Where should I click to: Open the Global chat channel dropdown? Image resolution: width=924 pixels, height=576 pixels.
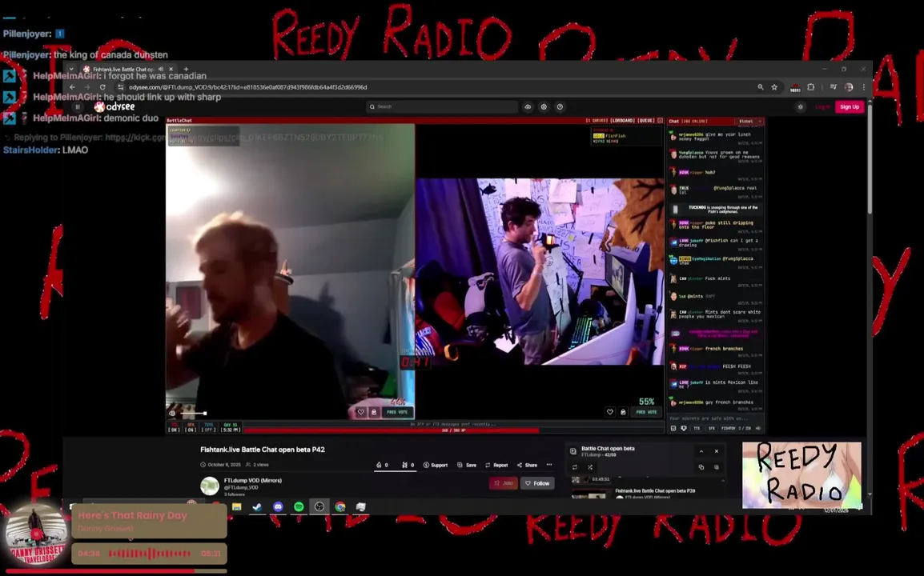point(749,122)
